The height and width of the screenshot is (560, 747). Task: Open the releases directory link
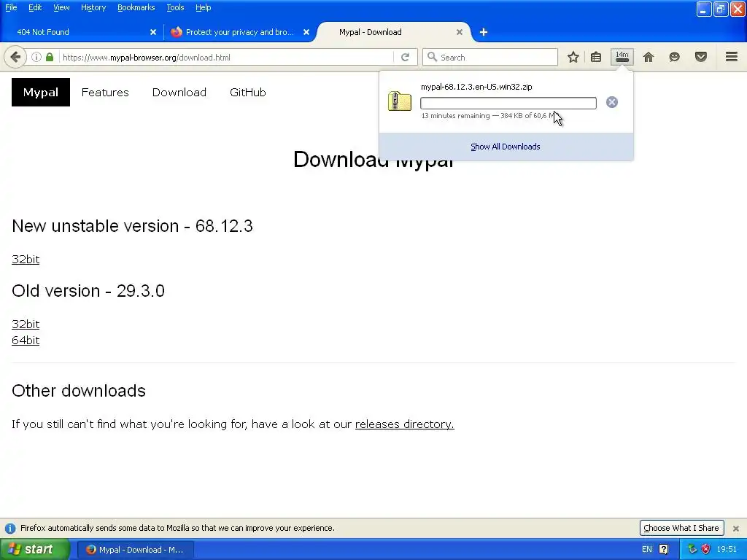(x=404, y=424)
